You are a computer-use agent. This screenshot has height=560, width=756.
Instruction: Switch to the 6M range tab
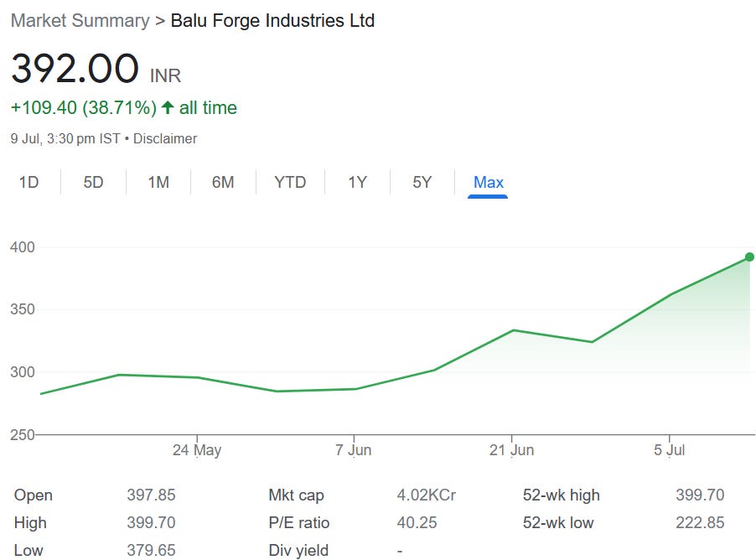click(223, 182)
